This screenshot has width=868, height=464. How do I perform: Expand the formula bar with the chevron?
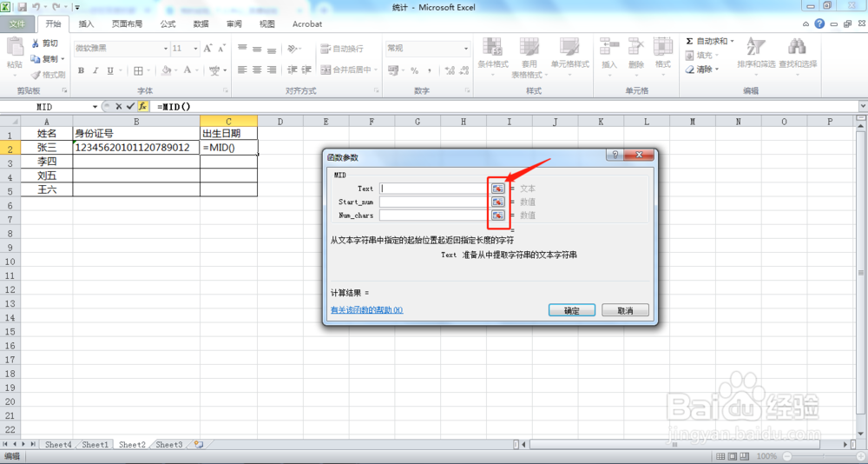863,106
